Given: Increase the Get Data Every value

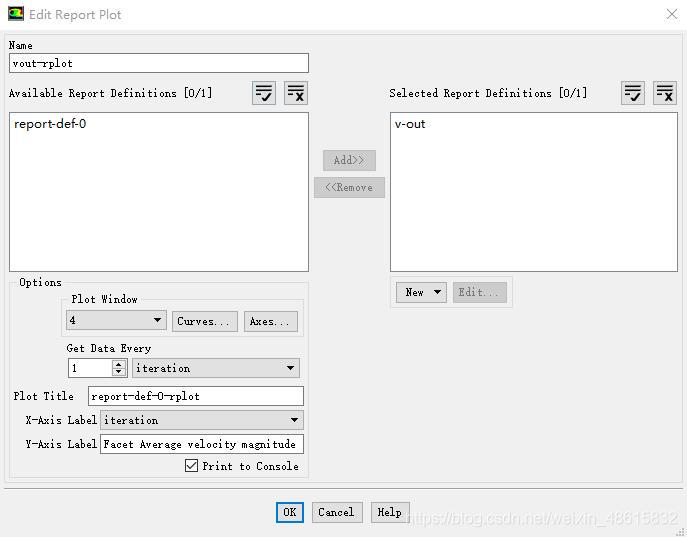Looking at the screenshot, I should click(119, 364).
